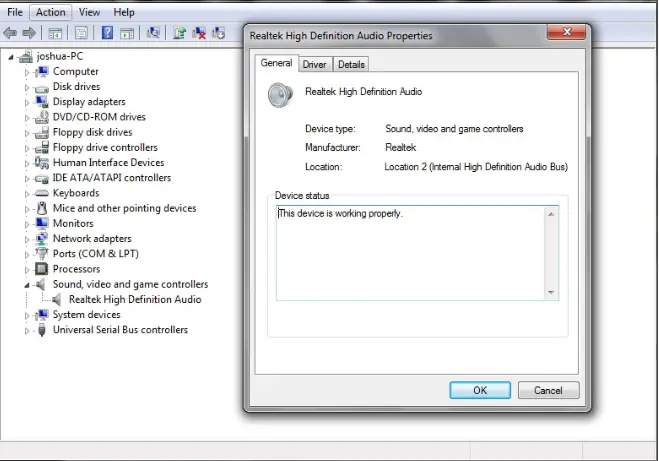The image size is (659, 461).
Task: Open the Action menu
Action: [x=50, y=12]
